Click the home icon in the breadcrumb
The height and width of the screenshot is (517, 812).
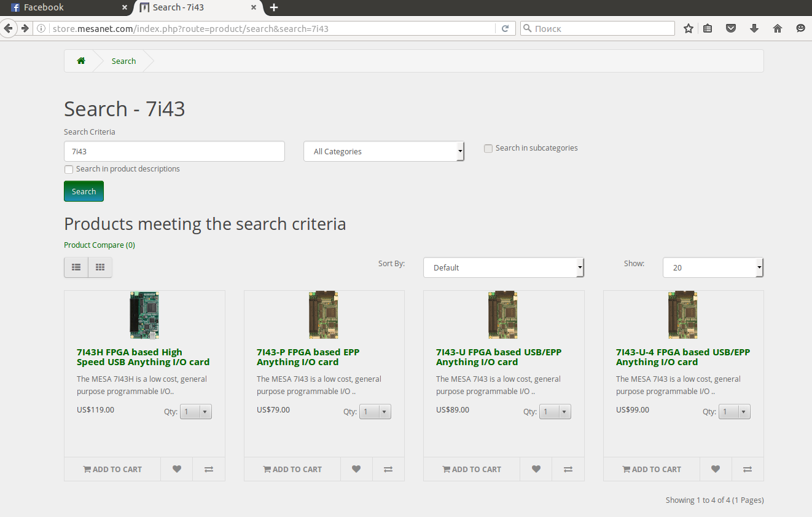click(x=81, y=61)
